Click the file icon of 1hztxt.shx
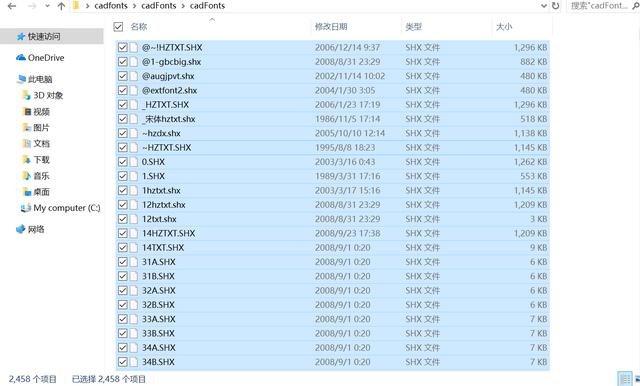The image size is (640, 386). click(x=134, y=190)
